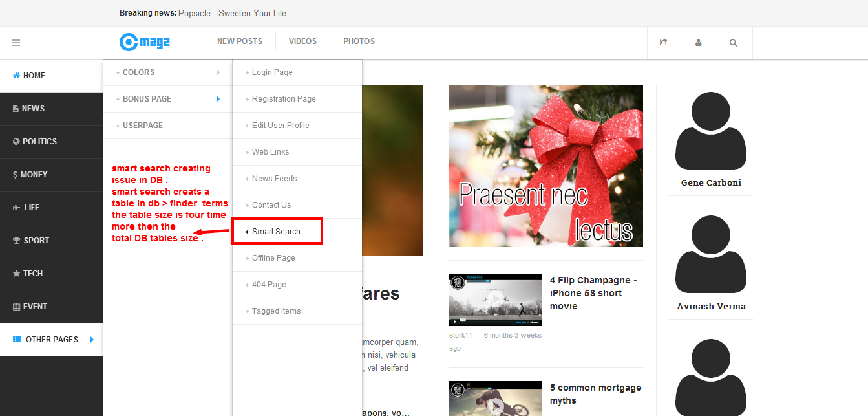Open the Smart Search link
The height and width of the screenshot is (416, 868).
pos(276,231)
